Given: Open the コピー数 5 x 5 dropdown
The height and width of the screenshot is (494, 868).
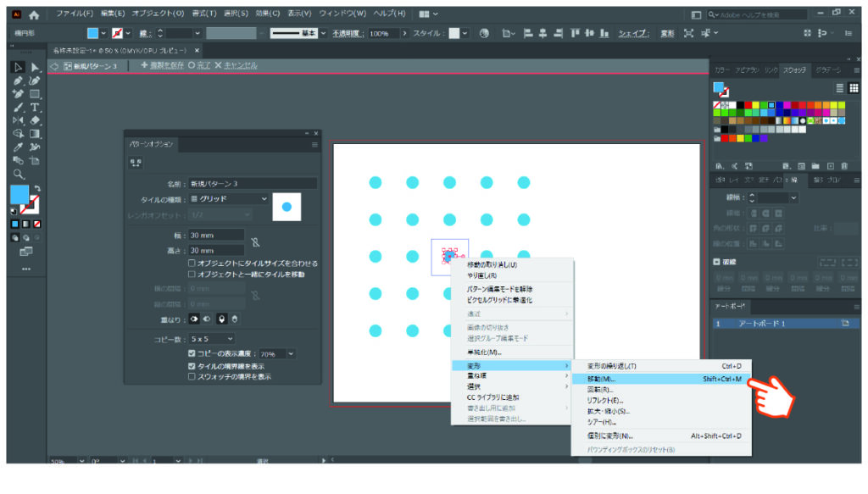Looking at the screenshot, I should (x=211, y=339).
